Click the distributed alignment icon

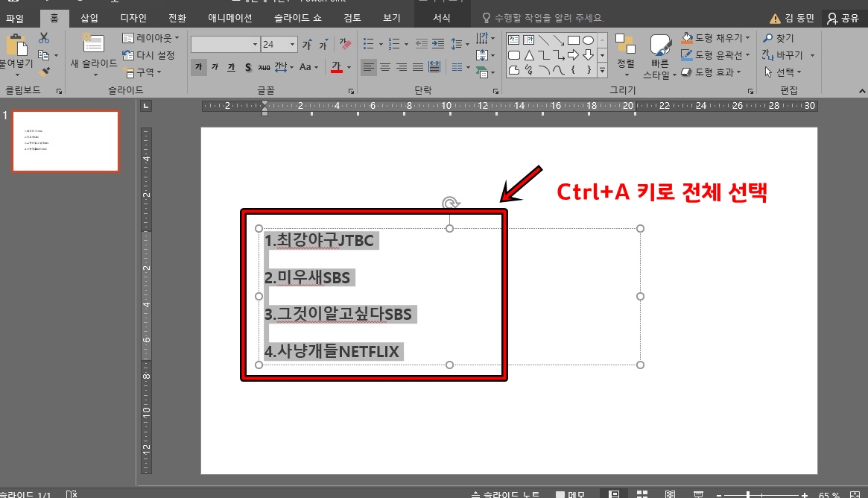coord(434,67)
